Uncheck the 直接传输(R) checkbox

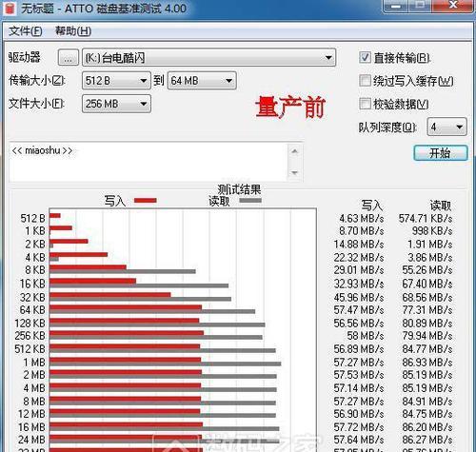point(365,57)
